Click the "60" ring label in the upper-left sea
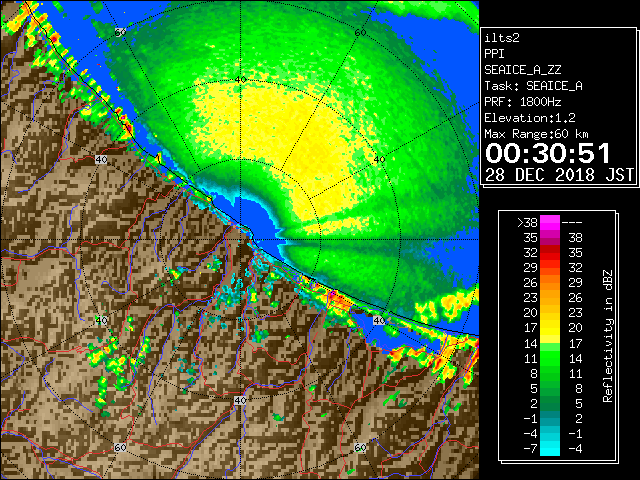 (120, 32)
